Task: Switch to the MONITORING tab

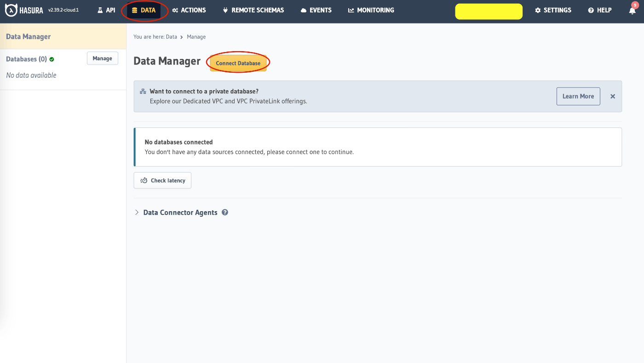Action: (371, 10)
